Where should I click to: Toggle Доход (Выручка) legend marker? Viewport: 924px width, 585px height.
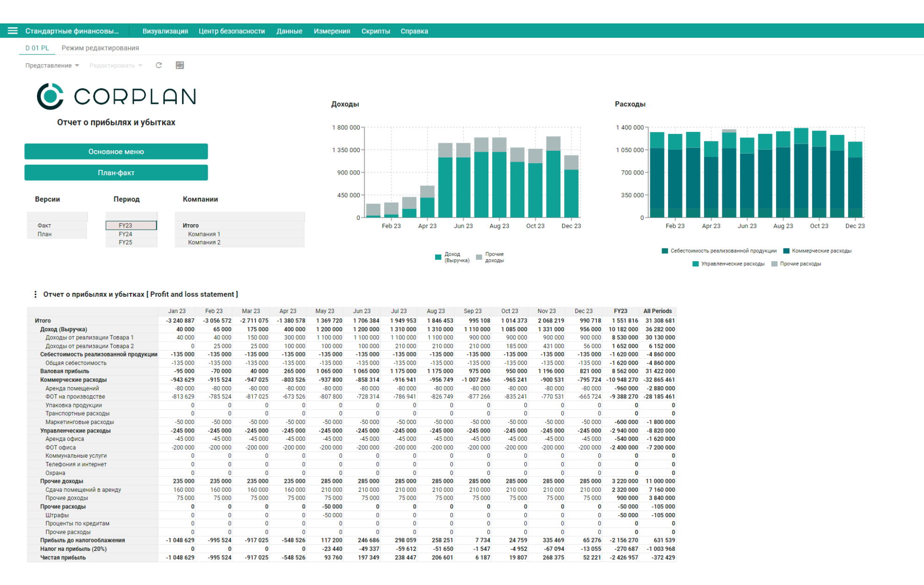(x=438, y=257)
